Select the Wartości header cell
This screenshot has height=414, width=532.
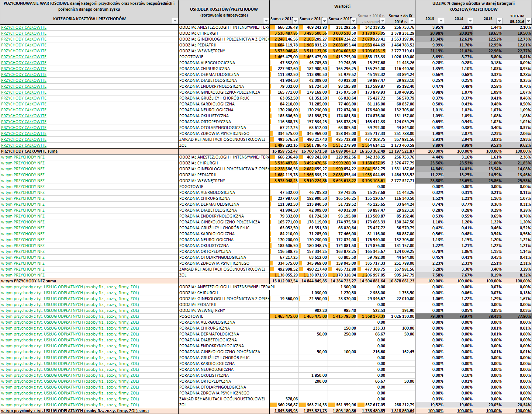click(342, 6)
